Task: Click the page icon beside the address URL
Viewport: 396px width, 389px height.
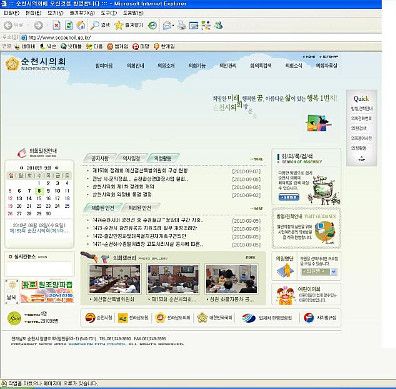Action: 24,38
